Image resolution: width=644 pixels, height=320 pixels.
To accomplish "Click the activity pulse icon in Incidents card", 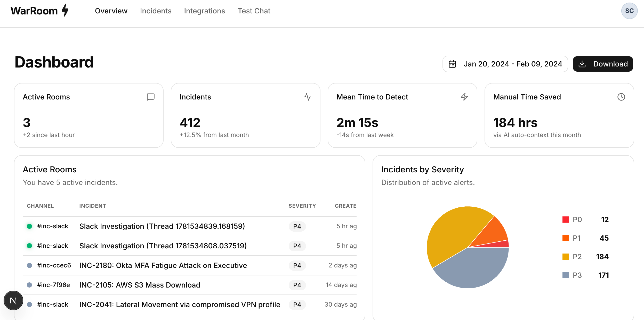I will (308, 97).
